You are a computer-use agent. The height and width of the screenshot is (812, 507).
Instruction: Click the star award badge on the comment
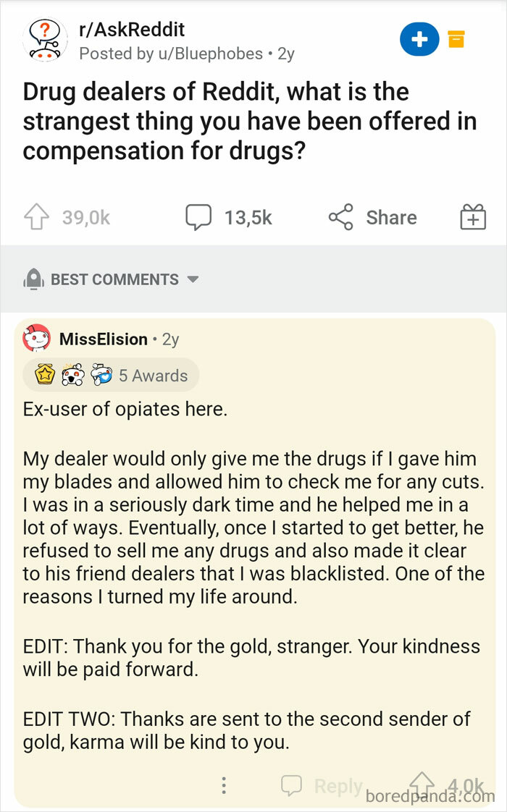pyautogui.click(x=46, y=375)
